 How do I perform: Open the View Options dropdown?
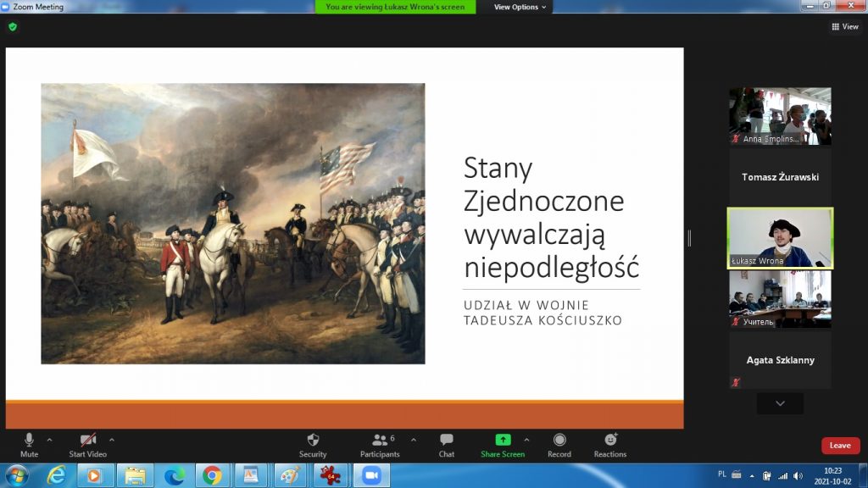521,7
